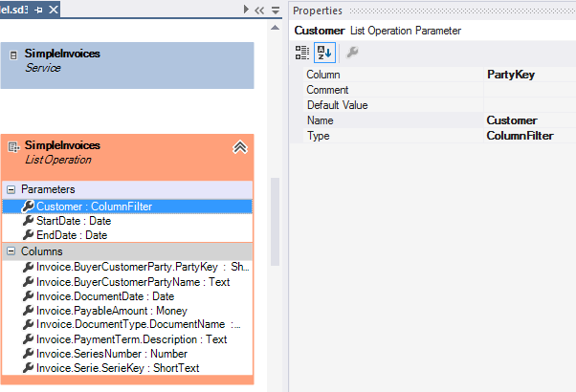Switch Properties to Categorized view
The height and width of the screenshot is (392, 576).
[x=302, y=53]
